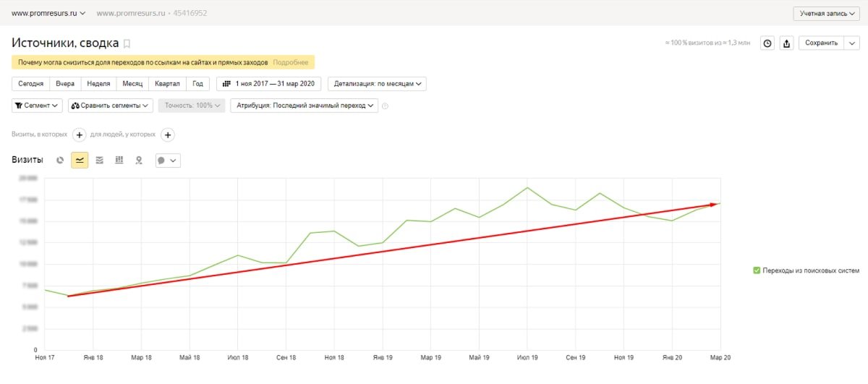This screenshot has height=384, width=868.
Task: Uncheck Переходы из поисковых систем series
Action: pos(757,270)
